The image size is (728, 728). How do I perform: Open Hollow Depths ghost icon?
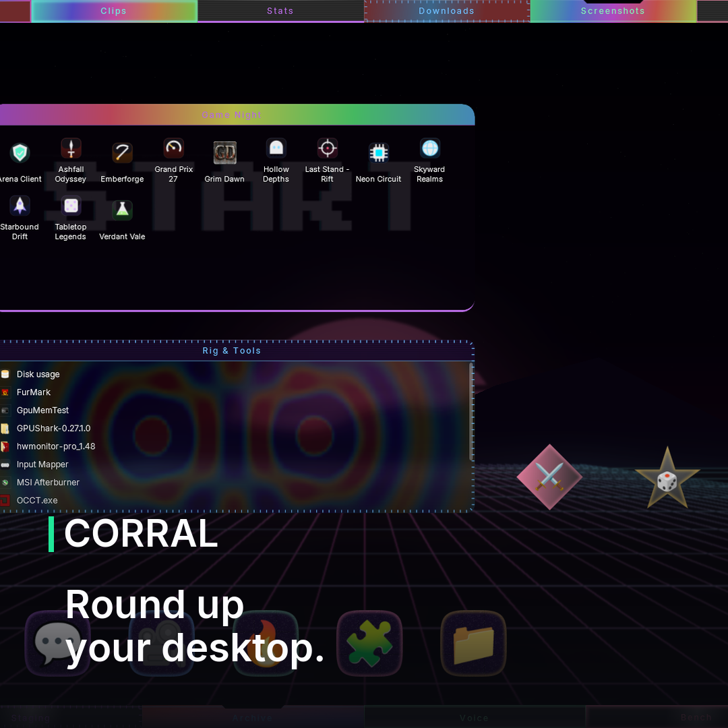point(276,148)
